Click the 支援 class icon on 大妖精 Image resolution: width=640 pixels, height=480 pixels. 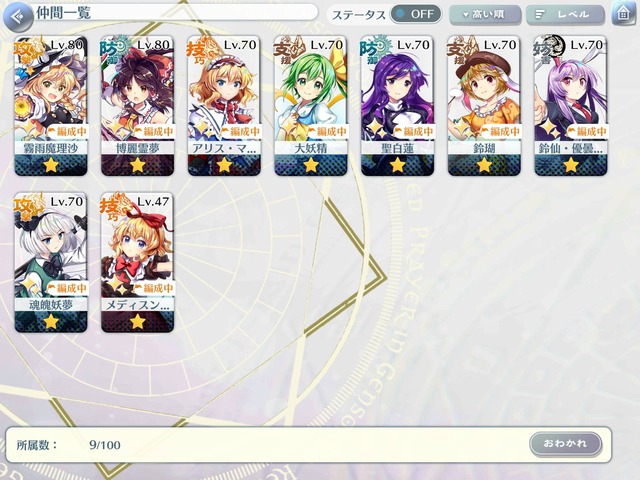click(289, 50)
